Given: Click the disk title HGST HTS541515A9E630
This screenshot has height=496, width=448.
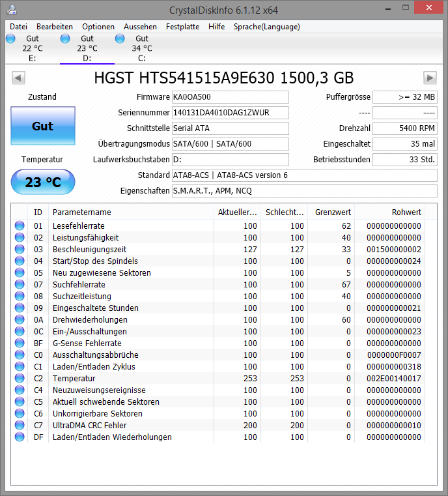Looking at the screenshot, I should pyautogui.click(x=224, y=78).
